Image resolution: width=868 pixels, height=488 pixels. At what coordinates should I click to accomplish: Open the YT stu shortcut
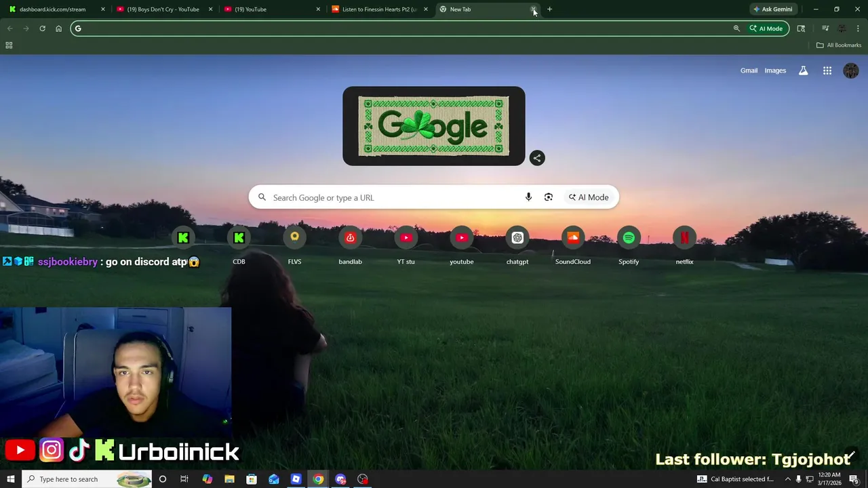(406, 245)
